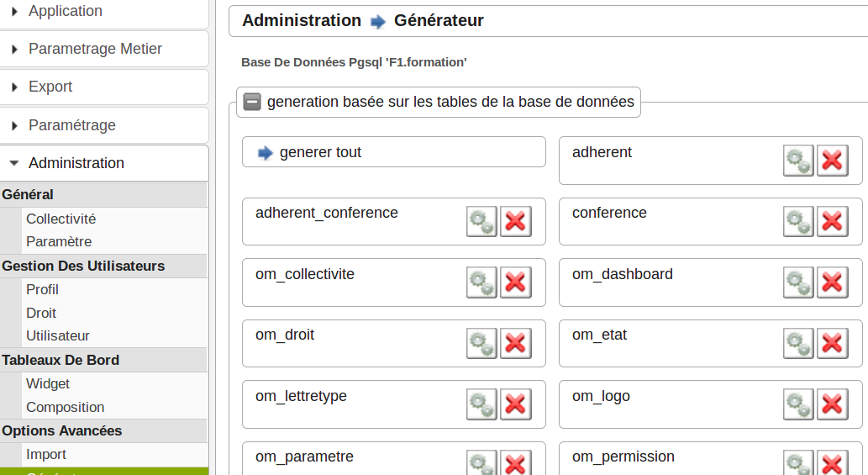The image size is (868, 475).
Task: Click the gear generate icon for adherent
Action: [x=798, y=161]
